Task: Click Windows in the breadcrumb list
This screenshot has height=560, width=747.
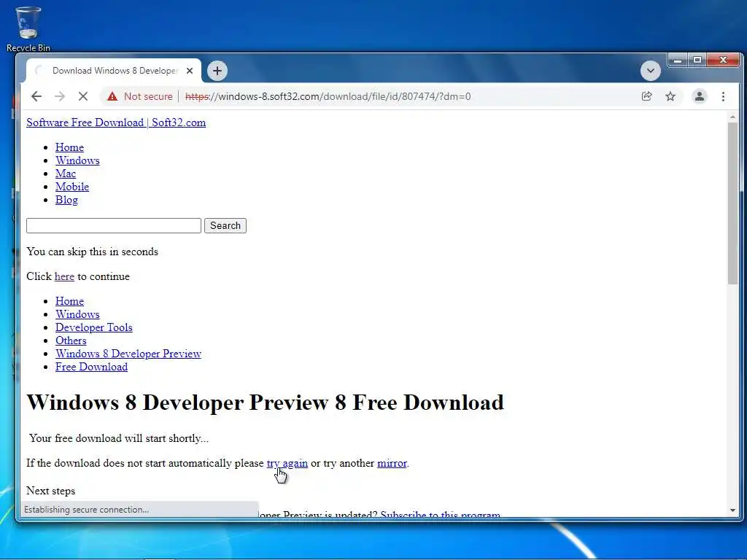Action: tap(77, 314)
